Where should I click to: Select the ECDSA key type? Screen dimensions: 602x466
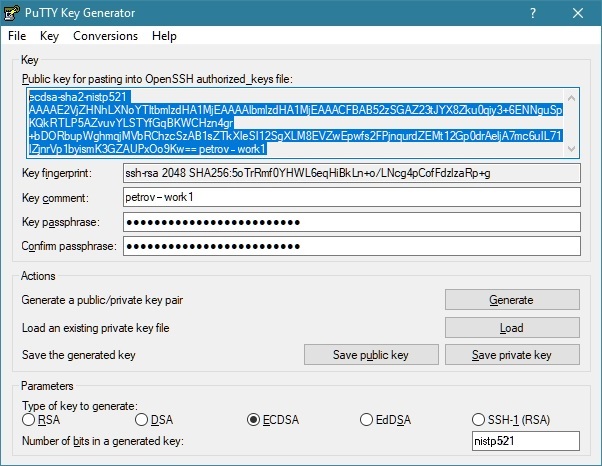click(273, 420)
